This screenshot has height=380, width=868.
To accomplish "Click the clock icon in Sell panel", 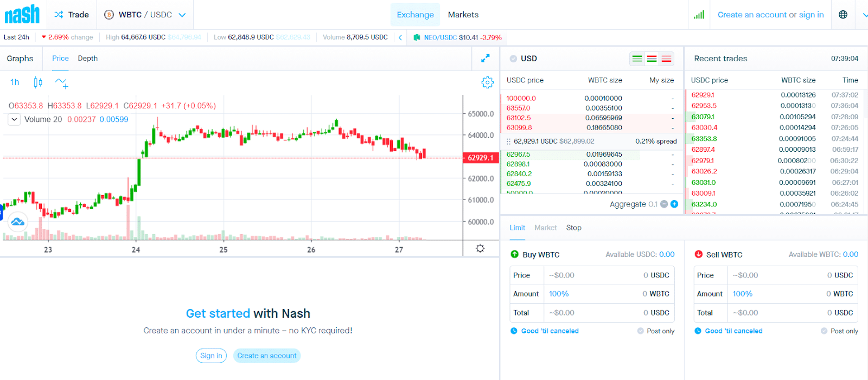I will 698,331.
